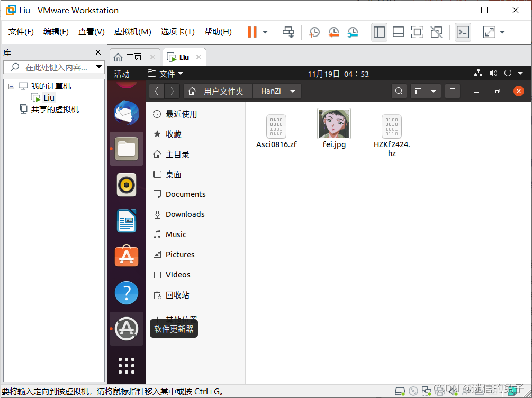The height and width of the screenshot is (398, 532).
Task: Toggle Unity mode
Action: click(x=436, y=32)
